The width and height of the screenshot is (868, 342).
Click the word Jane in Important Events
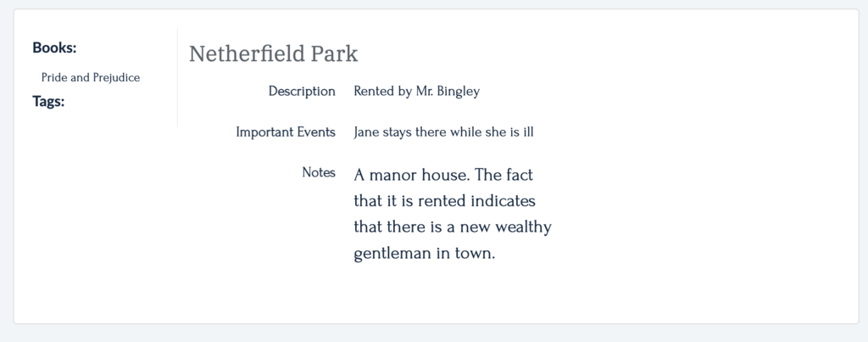tap(365, 132)
